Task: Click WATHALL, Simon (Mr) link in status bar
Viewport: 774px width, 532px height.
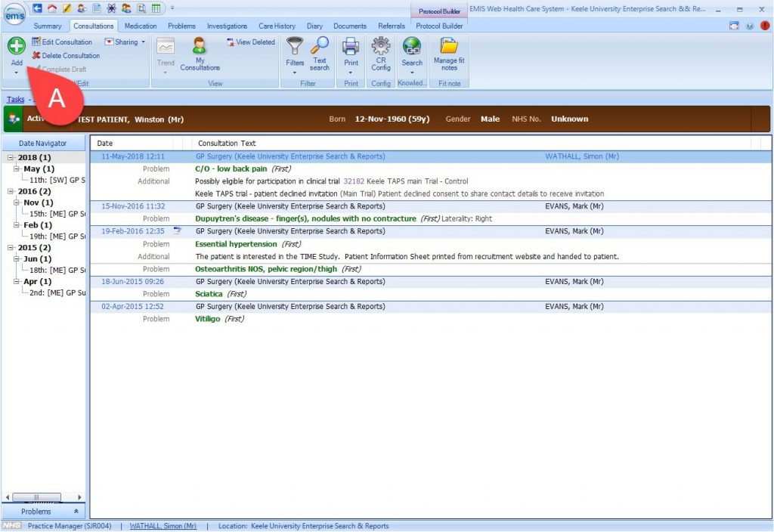Action: click(163, 526)
